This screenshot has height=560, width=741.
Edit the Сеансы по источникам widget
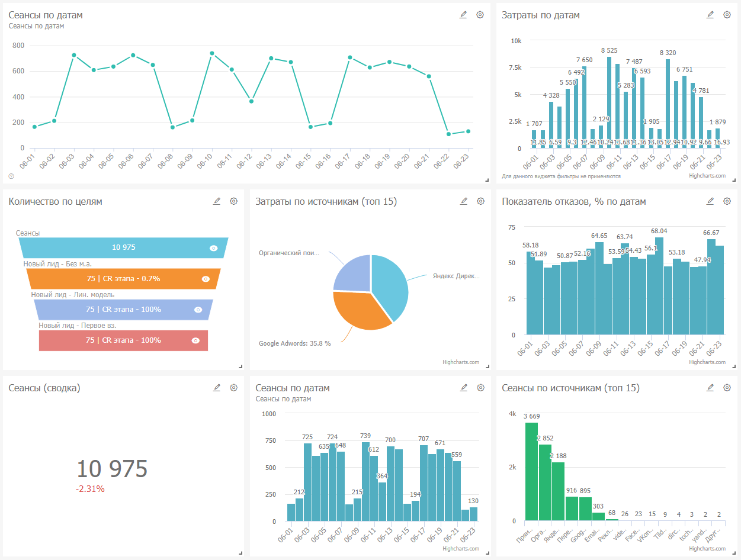710,388
